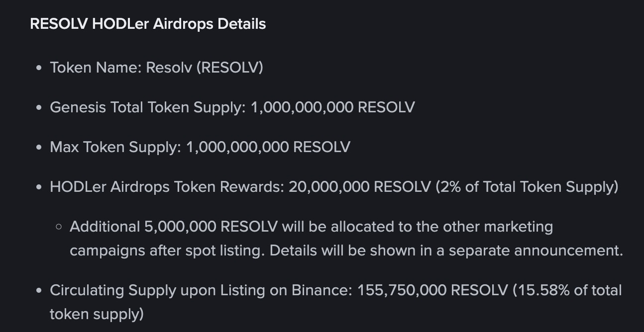
Task: Click the Max Supply 1,000,000,000 RESOLV value
Action: pos(268,147)
